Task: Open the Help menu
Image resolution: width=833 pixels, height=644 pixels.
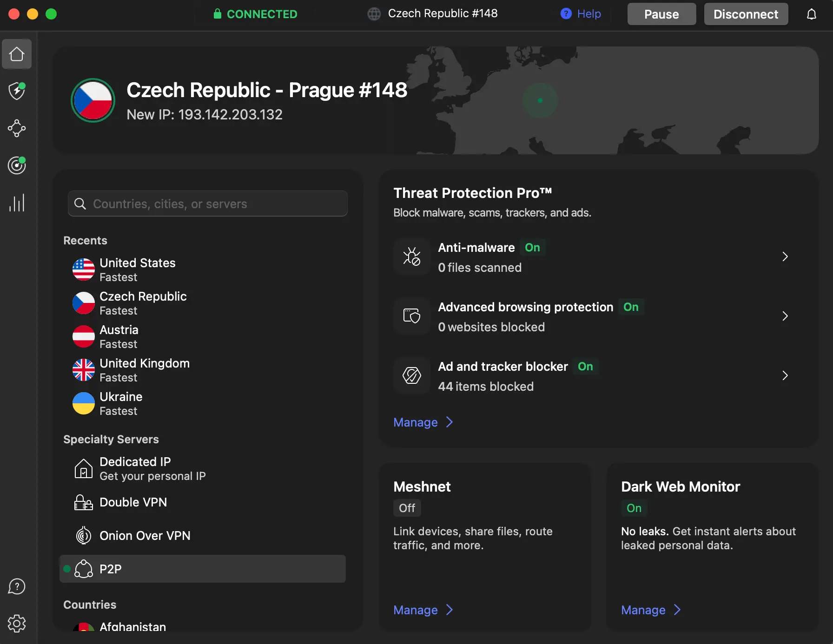Action: pos(580,14)
